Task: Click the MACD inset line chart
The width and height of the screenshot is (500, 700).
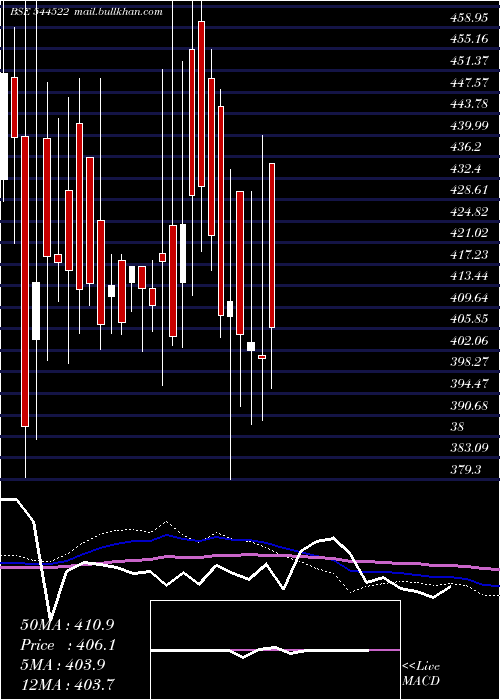Action: pyautogui.click(x=275, y=650)
